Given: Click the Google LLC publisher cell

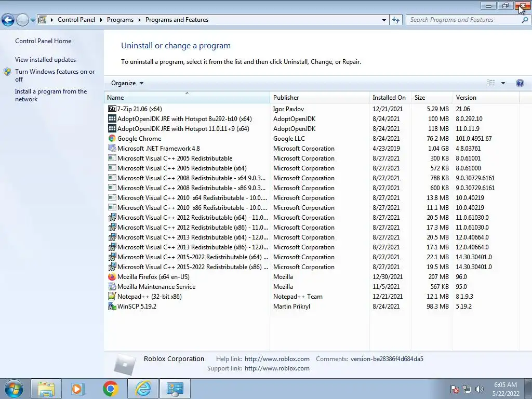Looking at the screenshot, I should pyautogui.click(x=289, y=138).
